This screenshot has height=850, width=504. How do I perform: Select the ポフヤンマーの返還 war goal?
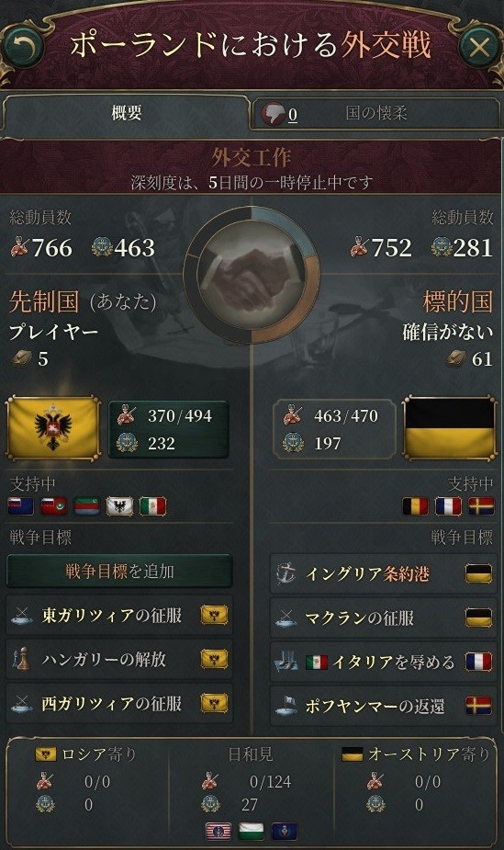point(383,706)
